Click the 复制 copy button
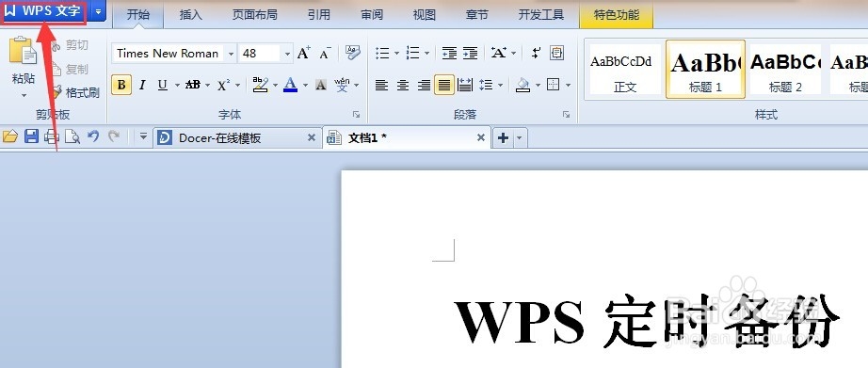868x368 pixels. click(x=70, y=69)
